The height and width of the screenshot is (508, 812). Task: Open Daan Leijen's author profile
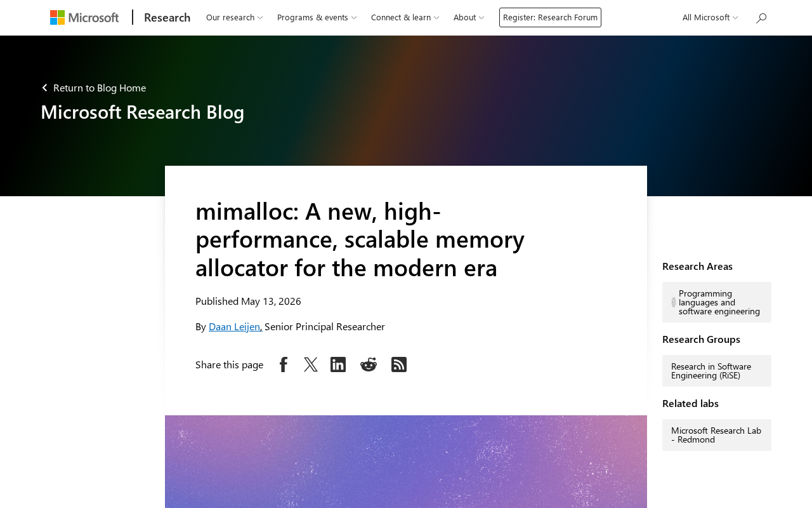click(x=234, y=326)
